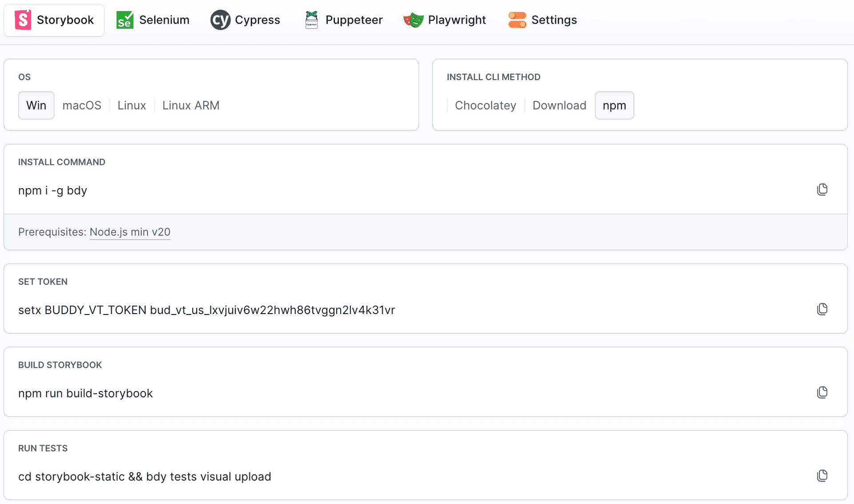Open the Settings tab

coord(543,20)
